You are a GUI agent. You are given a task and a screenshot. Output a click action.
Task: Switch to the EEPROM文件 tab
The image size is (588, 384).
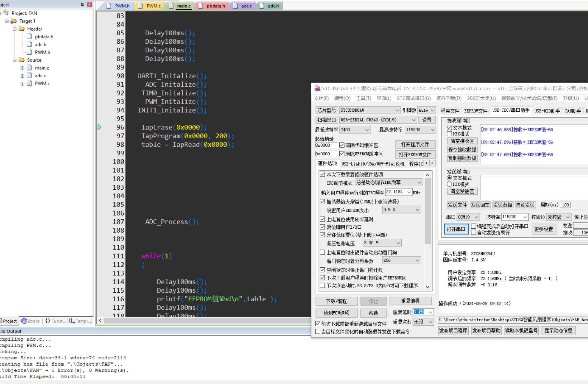[x=476, y=111]
